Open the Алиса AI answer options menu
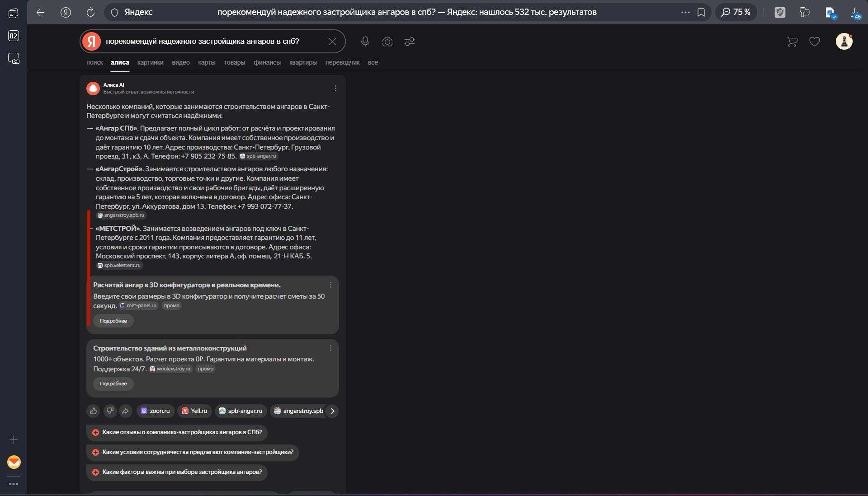 pyautogui.click(x=335, y=89)
